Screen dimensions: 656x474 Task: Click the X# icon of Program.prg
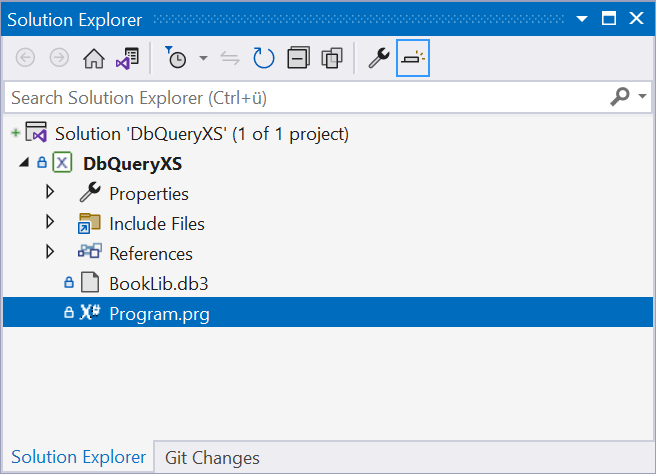pyautogui.click(x=90, y=312)
